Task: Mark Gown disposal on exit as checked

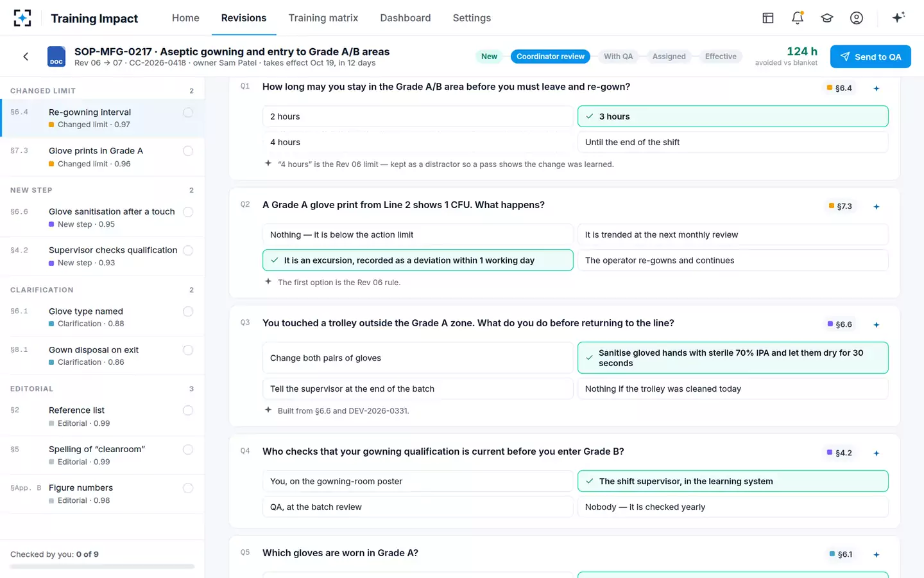Action: (188, 350)
